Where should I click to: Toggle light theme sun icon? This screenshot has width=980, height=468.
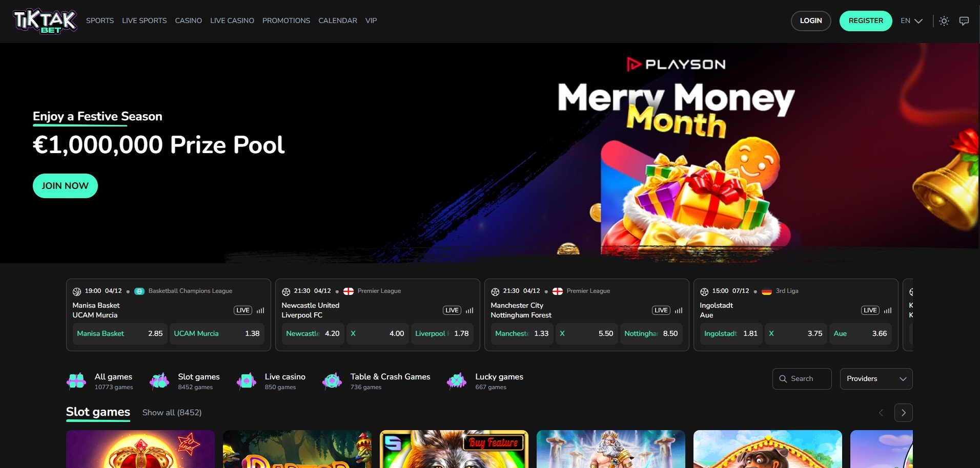point(944,21)
